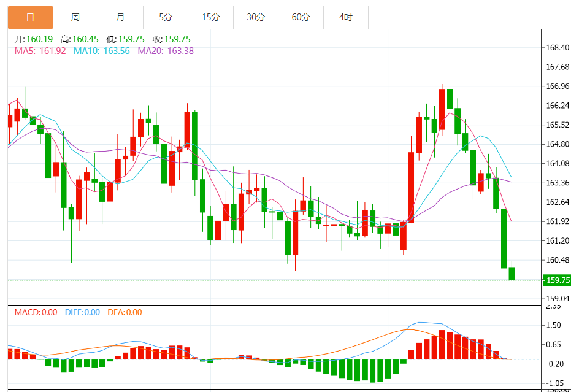
Task: Select the 日 daily chart tab
Action: click(30, 17)
